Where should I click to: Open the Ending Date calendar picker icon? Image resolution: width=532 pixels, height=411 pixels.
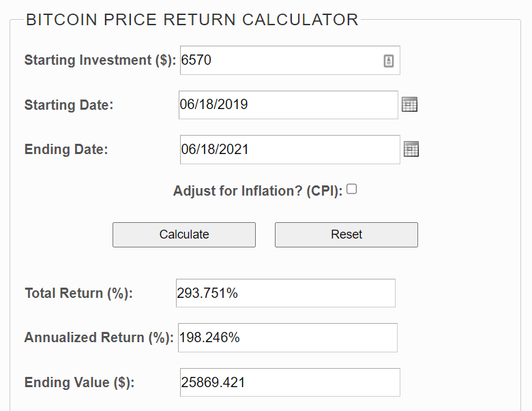pos(411,149)
